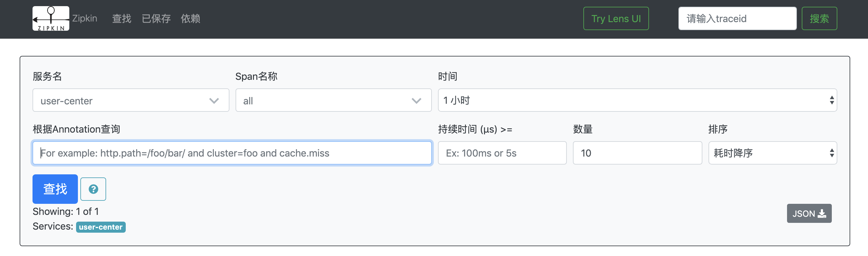The width and height of the screenshot is (868, 256).
Task: Click the chevron arrow on the Span name selector
Action: (x=417, y=100)
